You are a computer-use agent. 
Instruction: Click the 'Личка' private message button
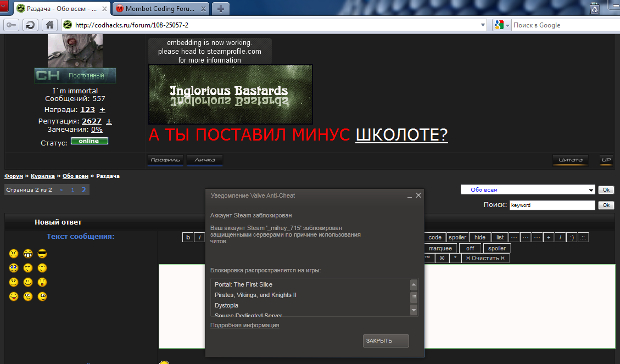(205, 160)
